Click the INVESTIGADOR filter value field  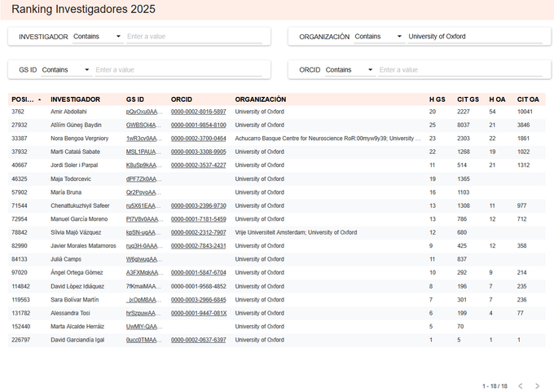click(194, 37)
